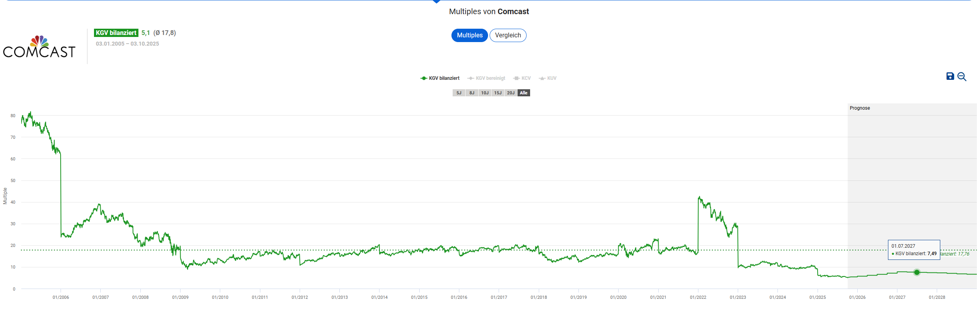This screenshot has height=311, width=980.
Task: Click the green data point marker on forecast line
Action: (917, 272)
